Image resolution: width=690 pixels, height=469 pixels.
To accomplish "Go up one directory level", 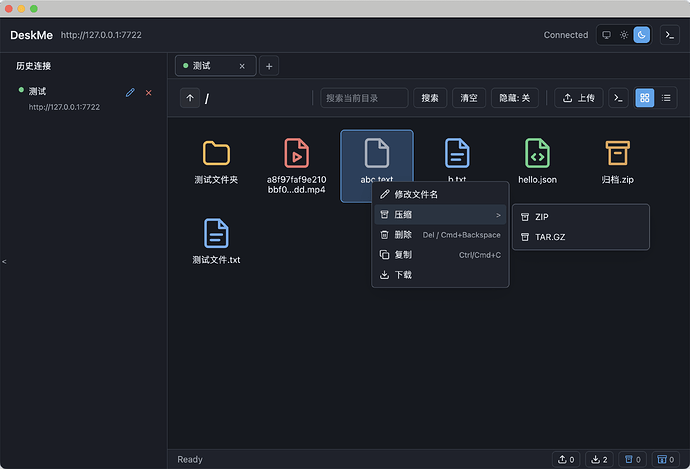I will 190,98.
